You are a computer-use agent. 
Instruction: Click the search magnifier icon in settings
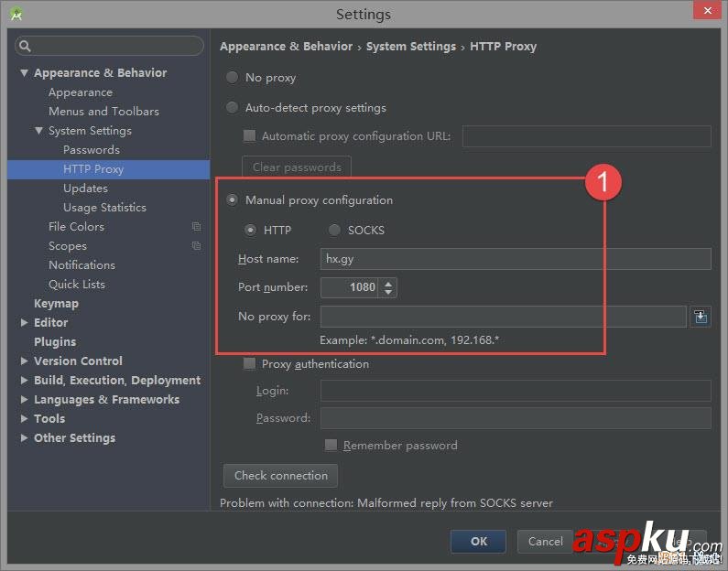(x=25, y=46)
